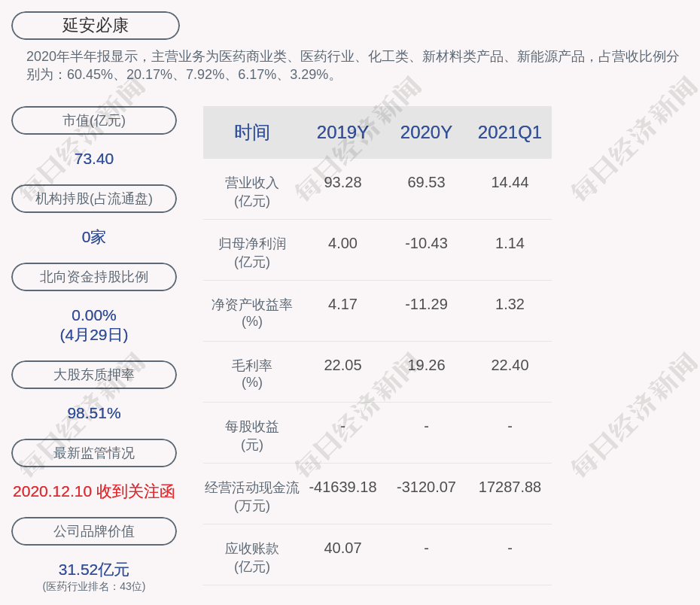The width and height of the screenshot is (700, 605).
Task: Click revenue value 14.44
Action: click(x=510, y=183)
